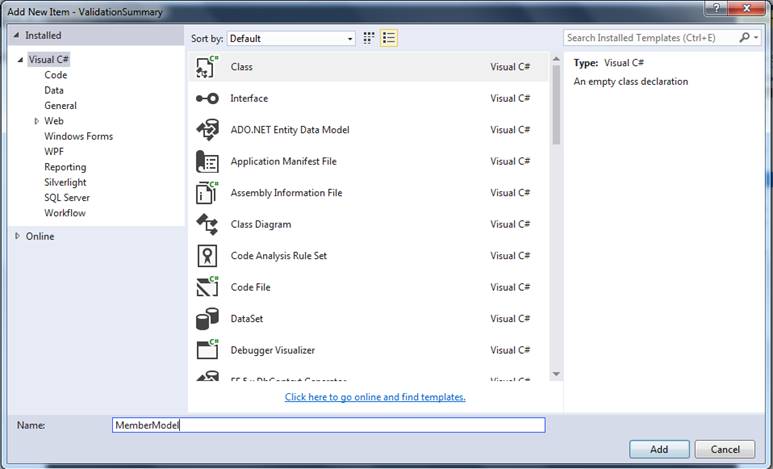Viewport: 773px width, 469px height.
Task: Select ADO.NET Entity Data Model icon
Action: tap(207, 130)
